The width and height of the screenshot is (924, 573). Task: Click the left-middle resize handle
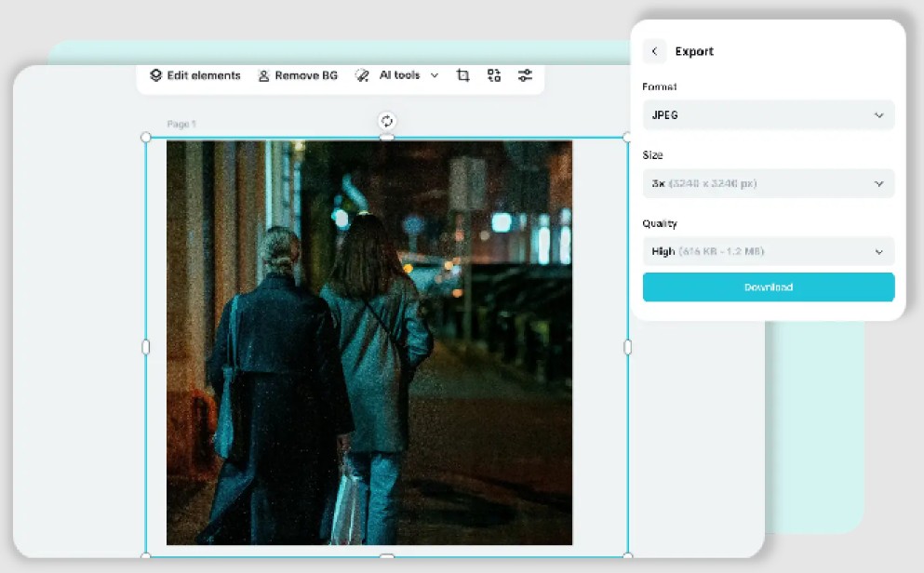(x=145, y=347)
